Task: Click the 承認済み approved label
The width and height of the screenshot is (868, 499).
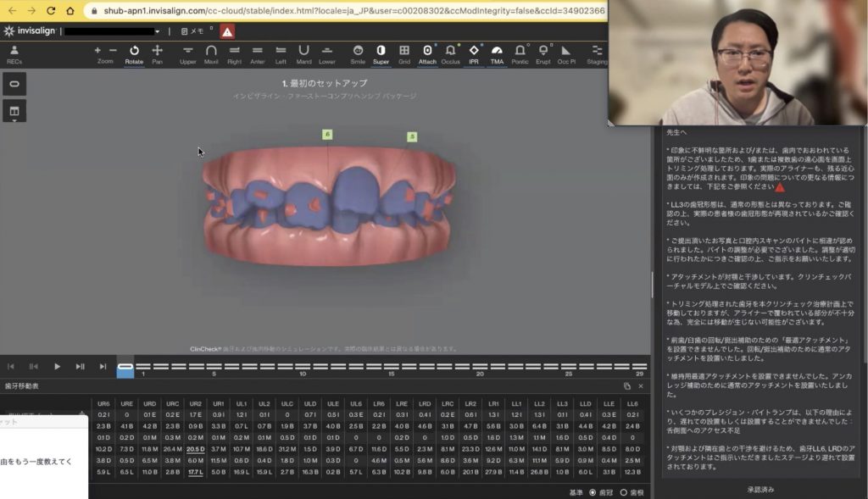Action: click(760, 490)
